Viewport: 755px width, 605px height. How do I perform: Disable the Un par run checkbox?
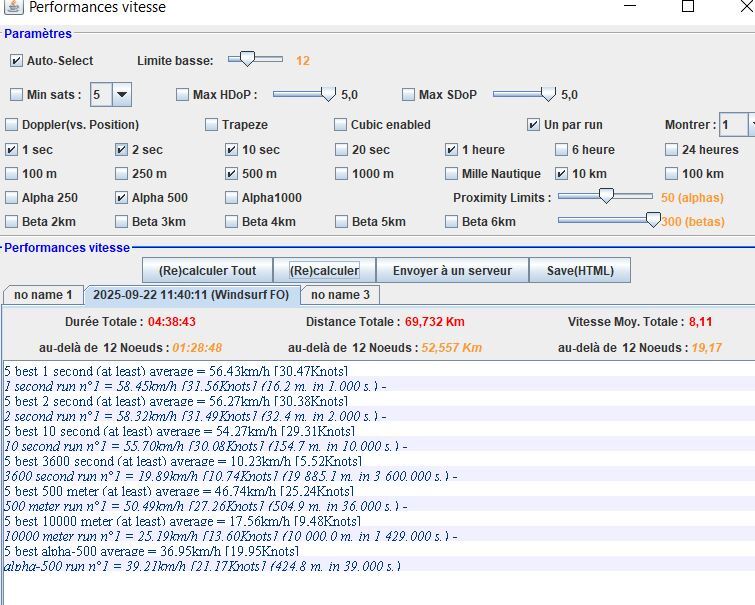point(534,125)
